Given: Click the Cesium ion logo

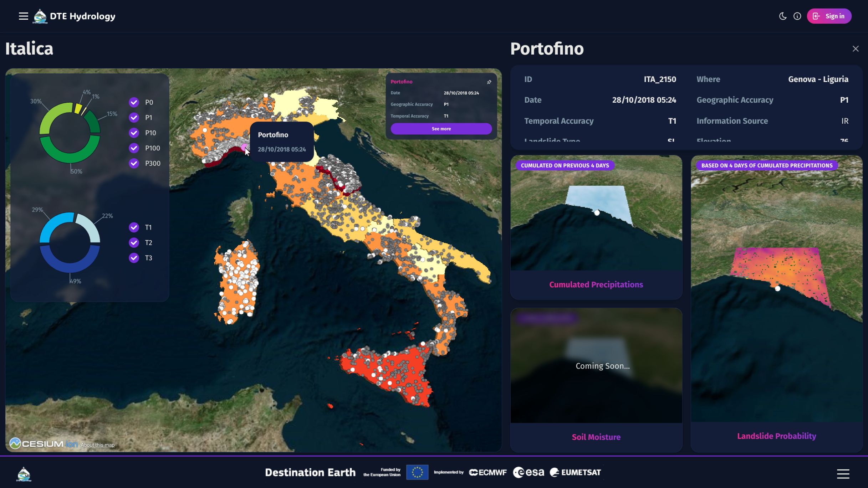Looking at the screenshot, I should [x=44, y=443].
